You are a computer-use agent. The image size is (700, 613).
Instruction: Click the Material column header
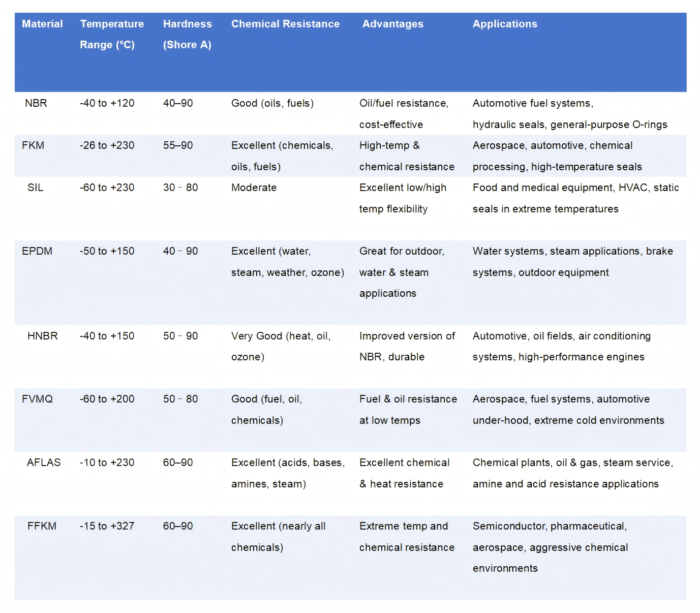[42, 24]
